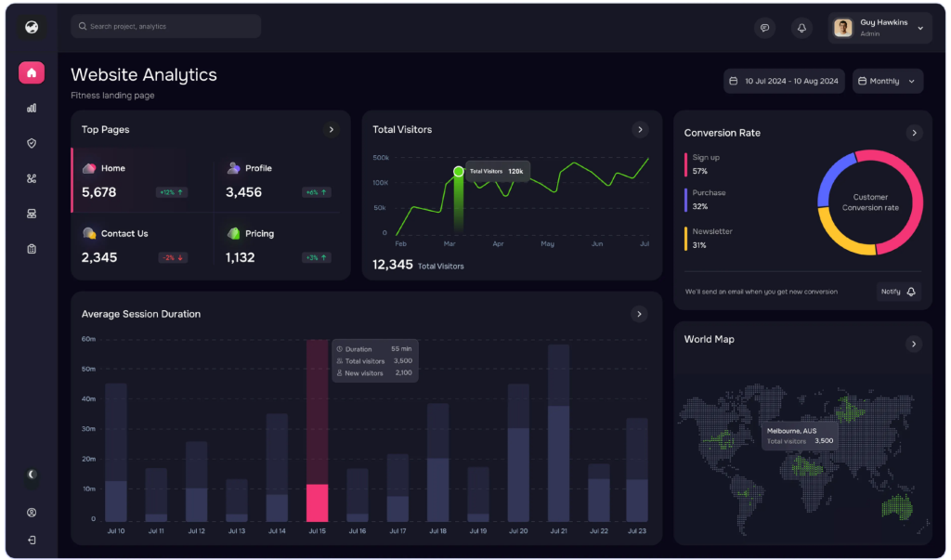This screenshot has height=560, width=951.
Task: Click the Notify button
Action: click(898, 292)
